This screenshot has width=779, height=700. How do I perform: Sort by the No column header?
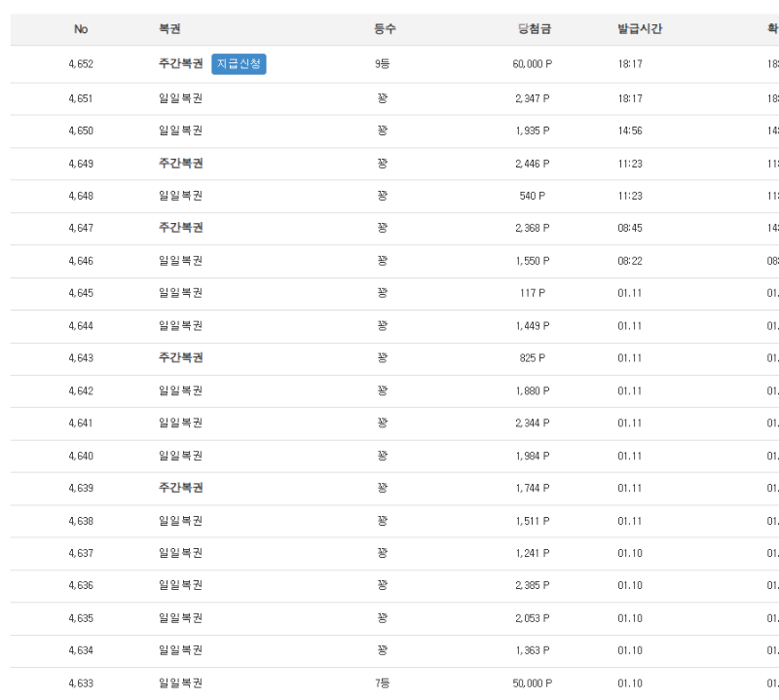tap(81, 29)
